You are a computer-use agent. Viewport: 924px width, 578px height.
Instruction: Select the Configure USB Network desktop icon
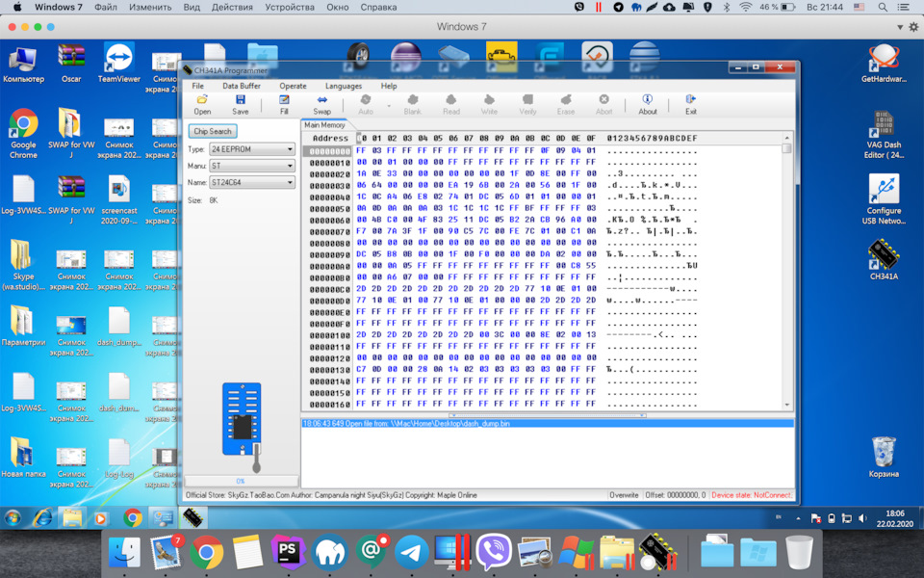click(x=884, y=198)
